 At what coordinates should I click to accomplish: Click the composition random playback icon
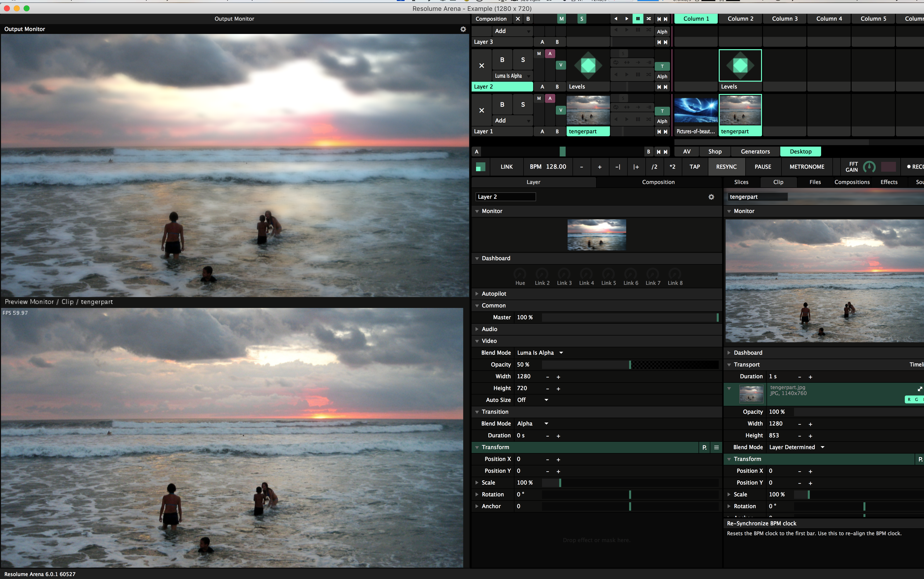tap(649, 19)
